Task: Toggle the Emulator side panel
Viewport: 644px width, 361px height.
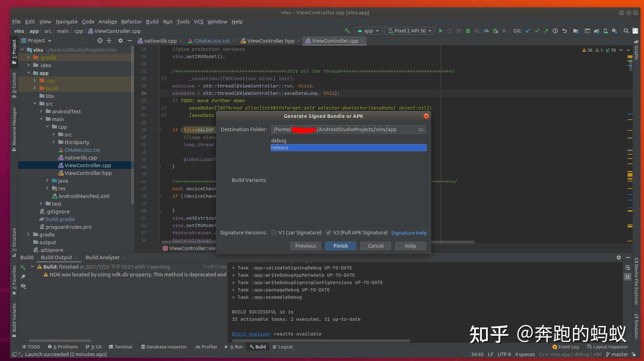Action: coord(636,326)
